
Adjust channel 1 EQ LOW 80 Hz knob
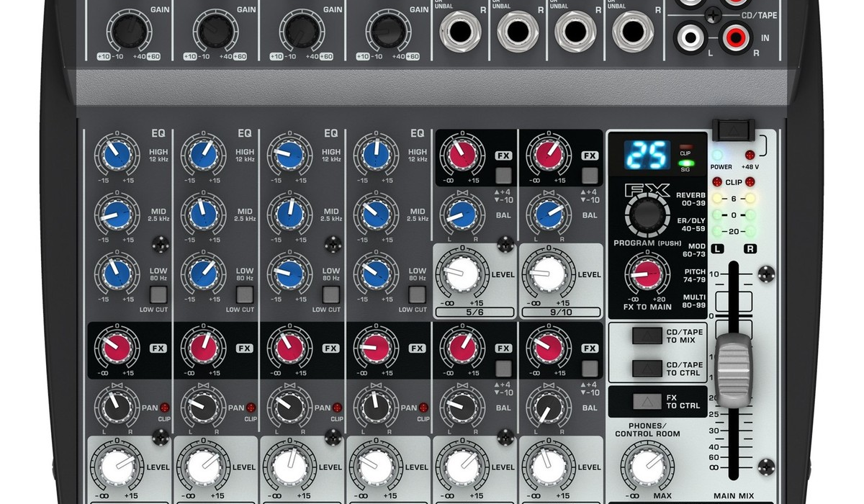pyautogui.click(x=116, y=273)
